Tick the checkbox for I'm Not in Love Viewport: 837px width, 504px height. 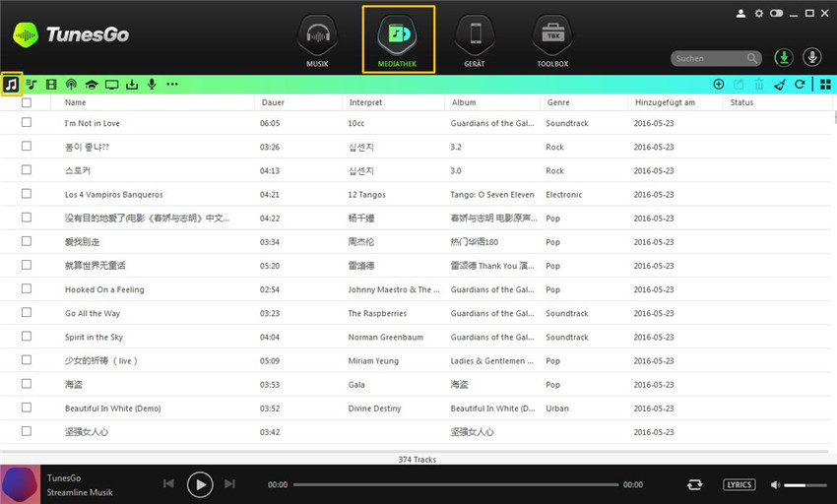27,123
